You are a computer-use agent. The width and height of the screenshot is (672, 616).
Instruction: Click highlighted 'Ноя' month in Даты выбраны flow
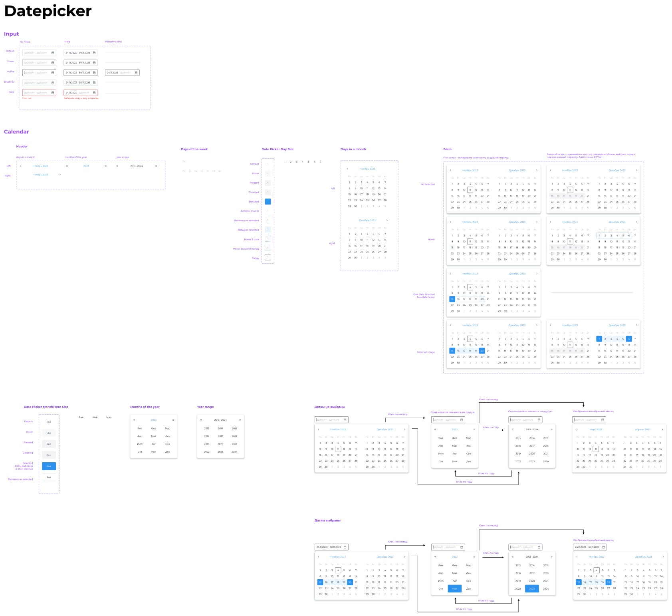tap(455, 588)
